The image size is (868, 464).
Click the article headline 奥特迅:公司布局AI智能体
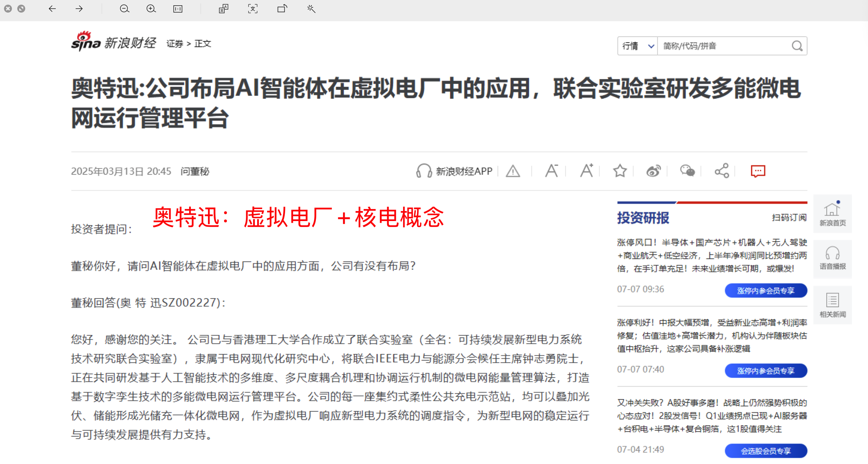436,103
